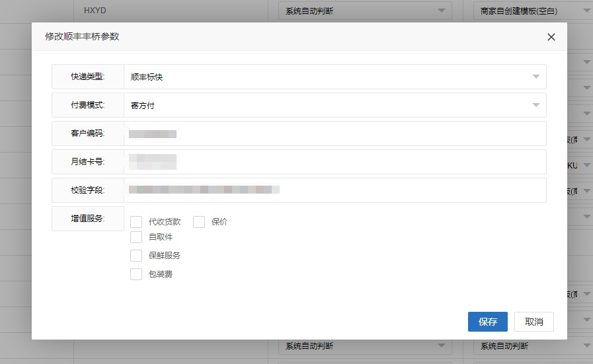Click into the 客户编码 input field
The width and height of the screenshot is (593, 364).
point(335,133)
